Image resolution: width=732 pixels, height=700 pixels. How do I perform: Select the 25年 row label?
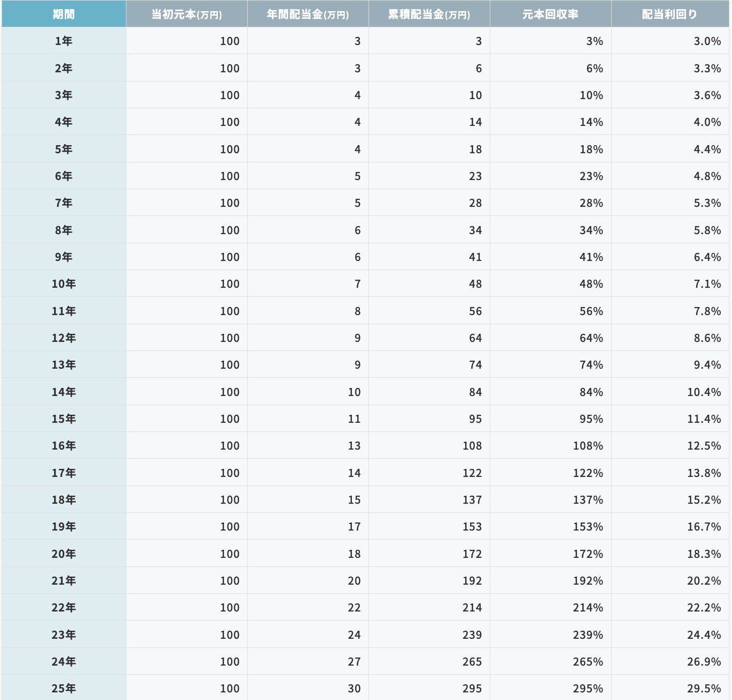click(x=64, y=688)
